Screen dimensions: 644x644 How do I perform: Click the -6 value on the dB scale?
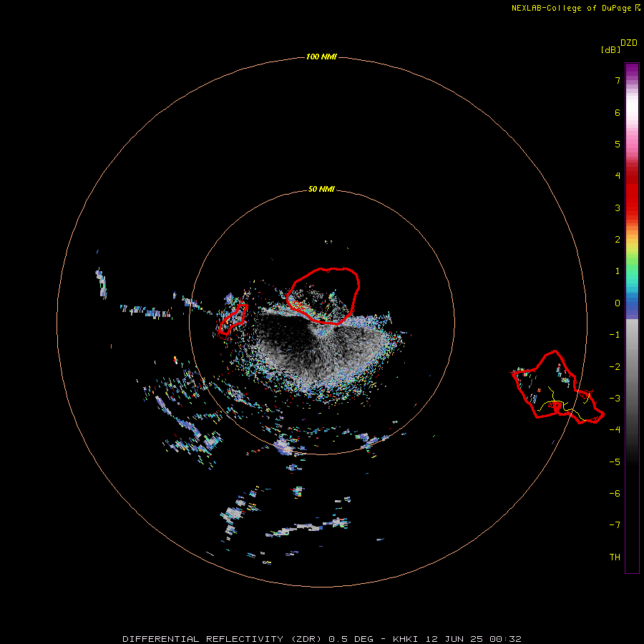(x=615, y=494)
